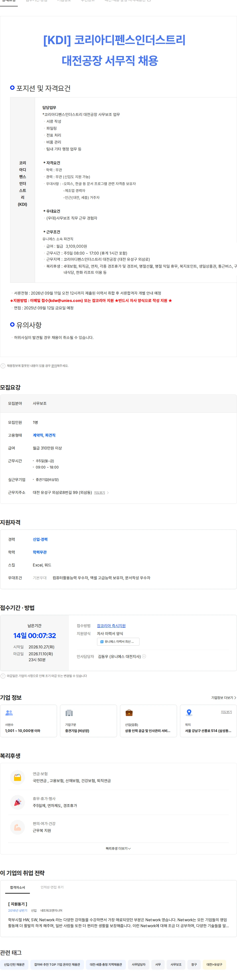Click the info icon beside 채용정보에 잘못된 내용이
This screenshot has height=980, width=237.
(x=3, y=366)
